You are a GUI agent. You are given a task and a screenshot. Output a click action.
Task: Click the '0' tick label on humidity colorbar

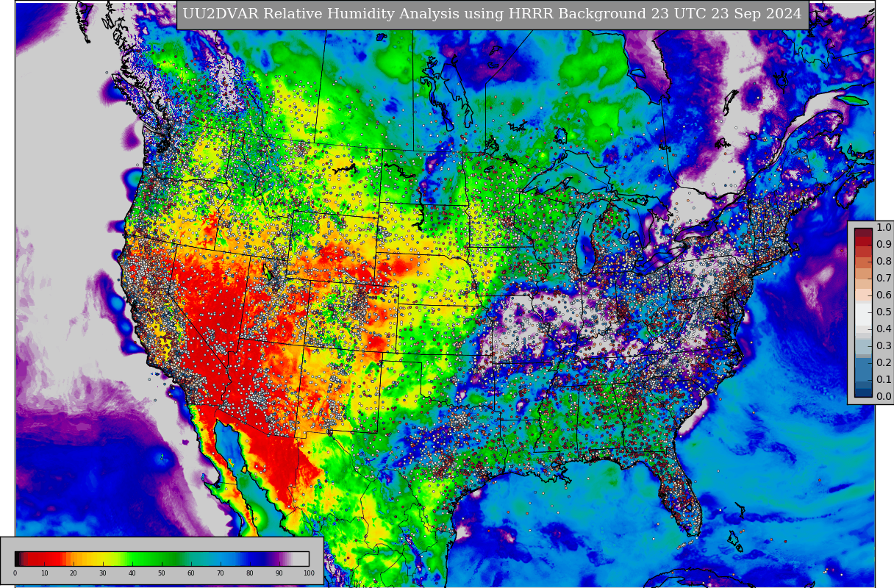(15, 573)
